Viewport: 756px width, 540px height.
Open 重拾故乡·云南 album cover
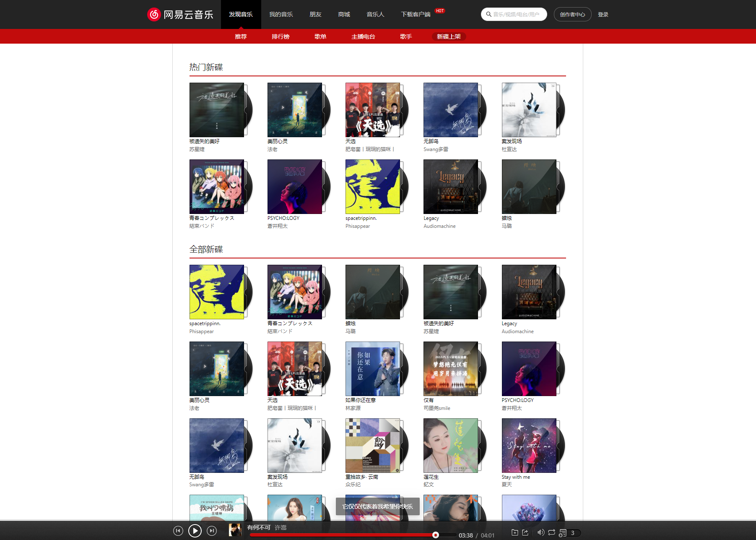pyautogui.click(x=372, y=446)
